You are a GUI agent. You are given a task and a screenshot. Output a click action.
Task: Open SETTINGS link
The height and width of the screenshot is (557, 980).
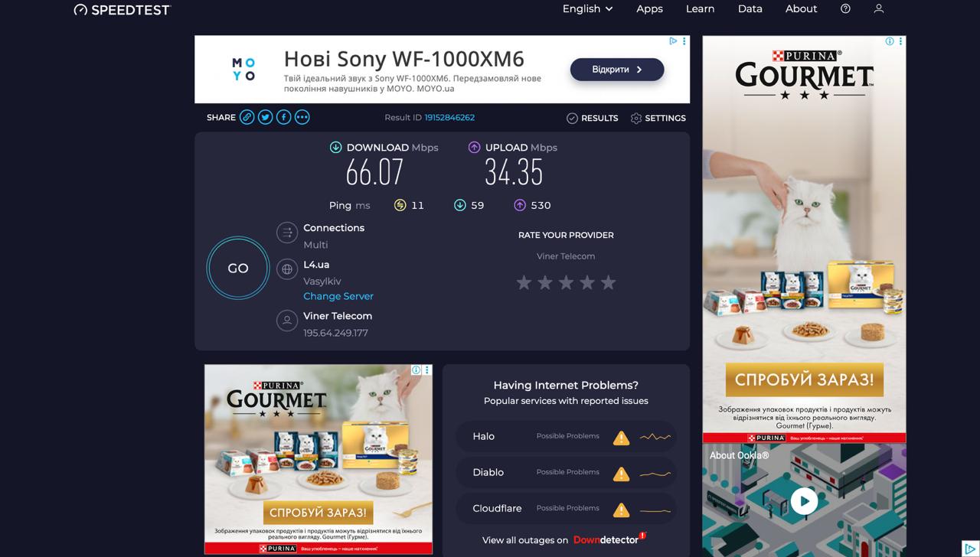(x=658, y=118)
